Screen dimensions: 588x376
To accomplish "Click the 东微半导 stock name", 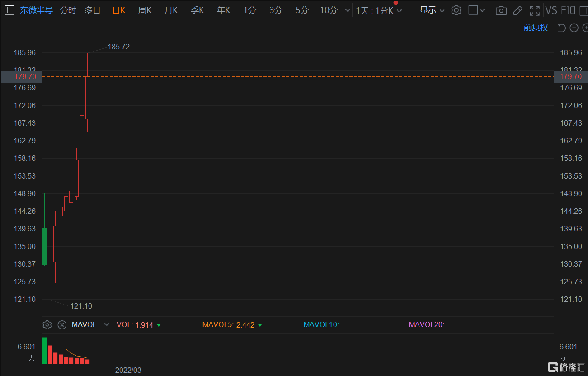I will pyautogui.click(x=37, y=10).
